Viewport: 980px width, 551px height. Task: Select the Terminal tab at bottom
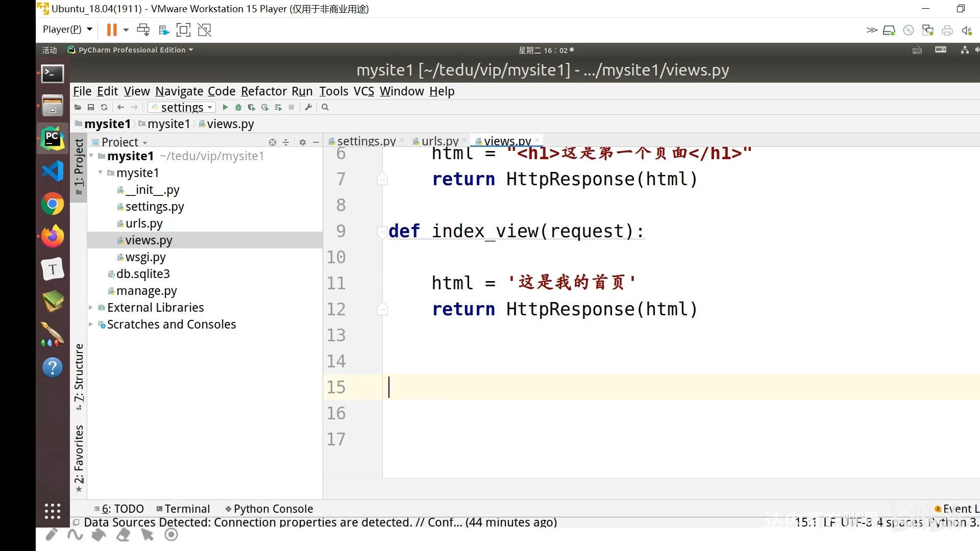click(187, 509)
